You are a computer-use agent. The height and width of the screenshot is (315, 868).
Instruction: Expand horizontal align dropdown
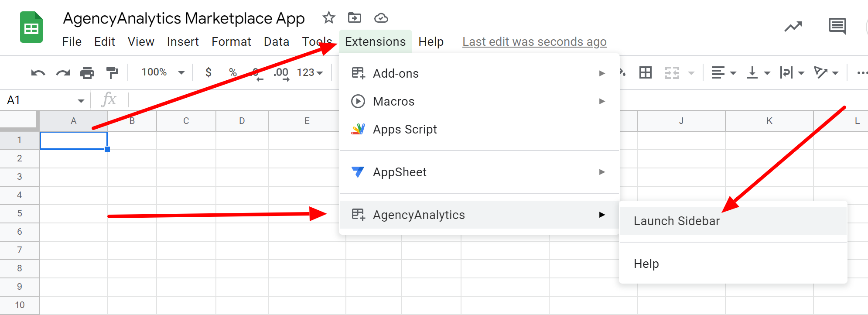724,73
